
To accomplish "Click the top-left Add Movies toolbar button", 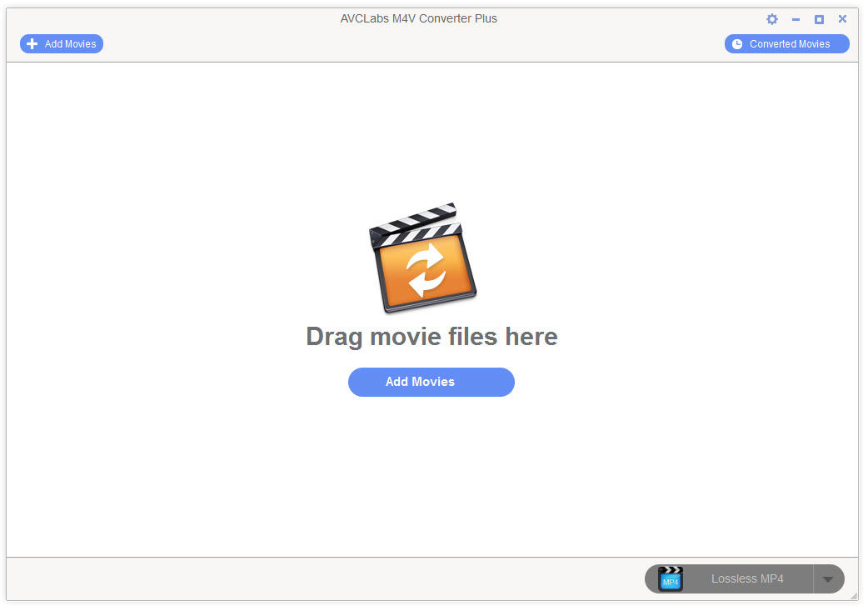I will (62, 43).
